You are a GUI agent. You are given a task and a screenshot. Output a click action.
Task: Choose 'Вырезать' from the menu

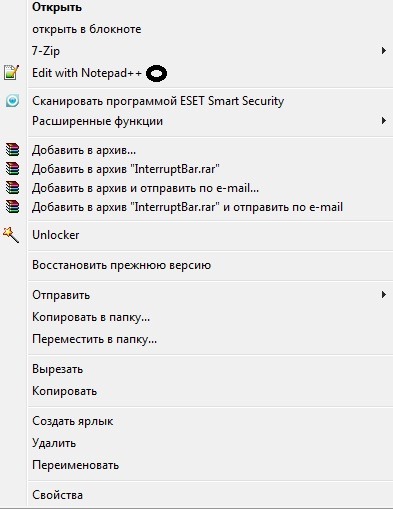point(57,369)
